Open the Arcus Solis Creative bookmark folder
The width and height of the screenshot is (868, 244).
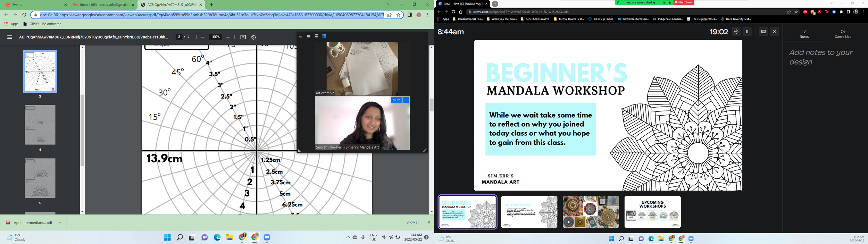point(535,19)
